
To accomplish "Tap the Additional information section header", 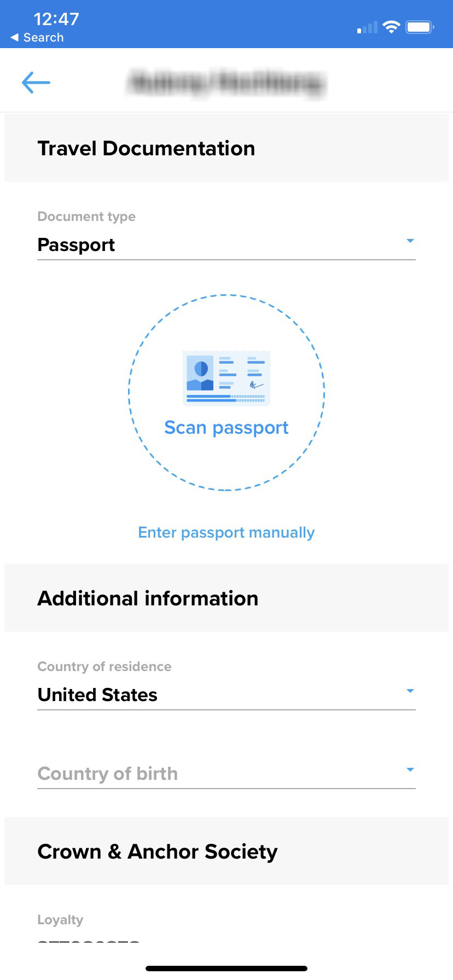I will tap(226, 598).
